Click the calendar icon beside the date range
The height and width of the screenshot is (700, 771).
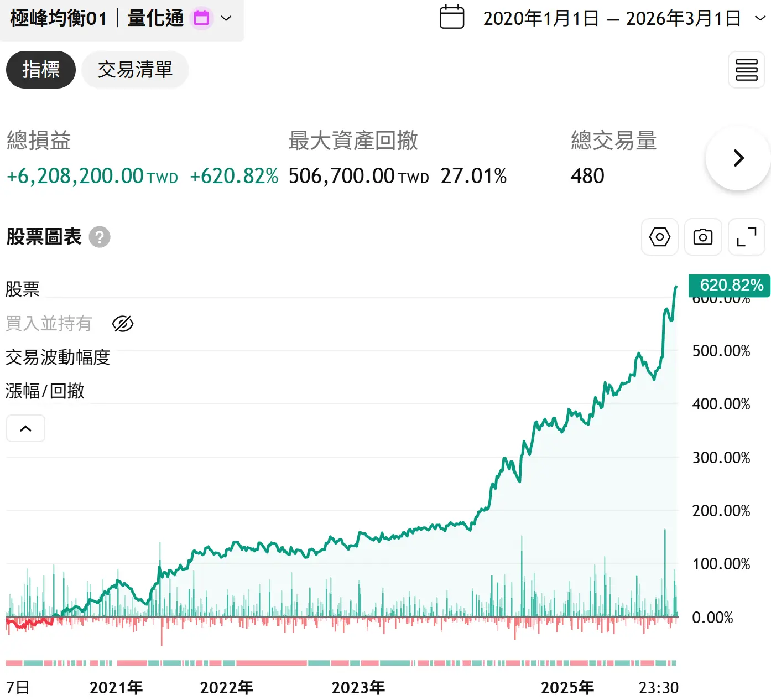pos(451,17)
